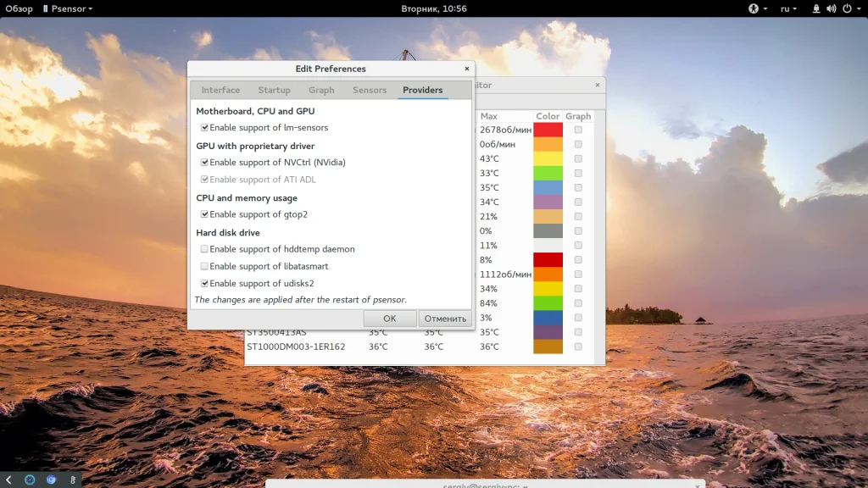Click the Отменить cancel button

coord(445,319)
